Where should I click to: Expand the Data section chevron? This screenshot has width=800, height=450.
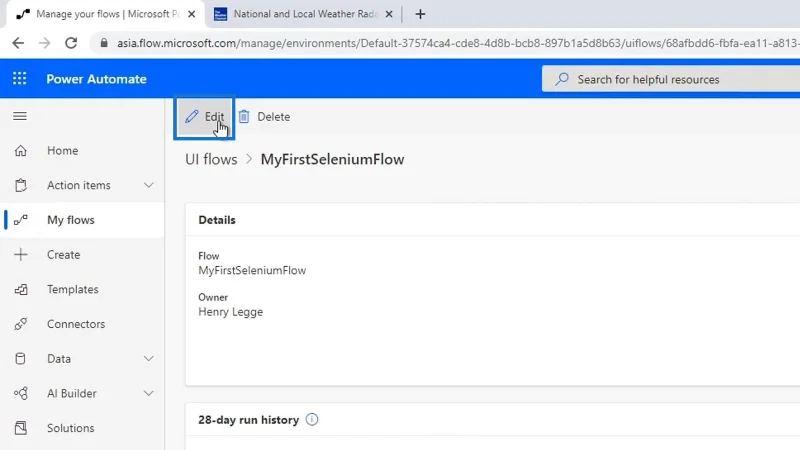148,359
